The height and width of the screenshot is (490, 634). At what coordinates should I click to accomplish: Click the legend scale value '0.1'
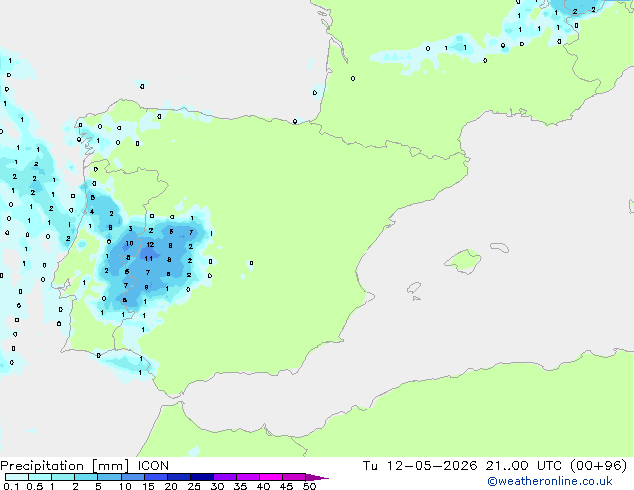tap(12, 486)
